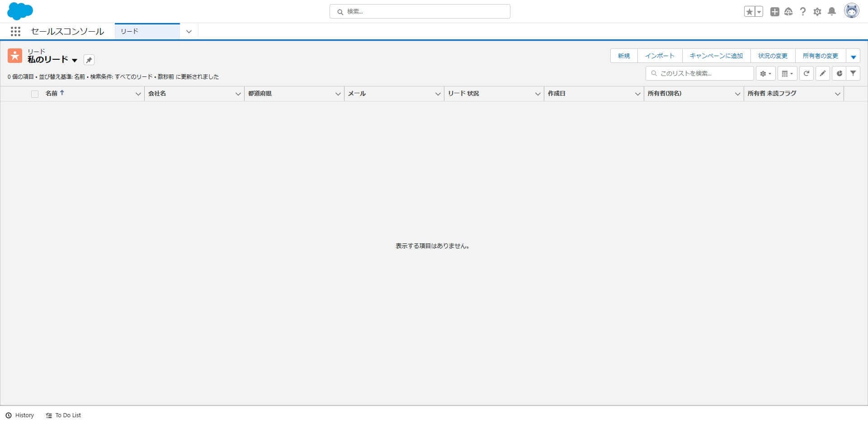Open list view controls gear
This screenshot has width=868, height=424.
[765, 73]
